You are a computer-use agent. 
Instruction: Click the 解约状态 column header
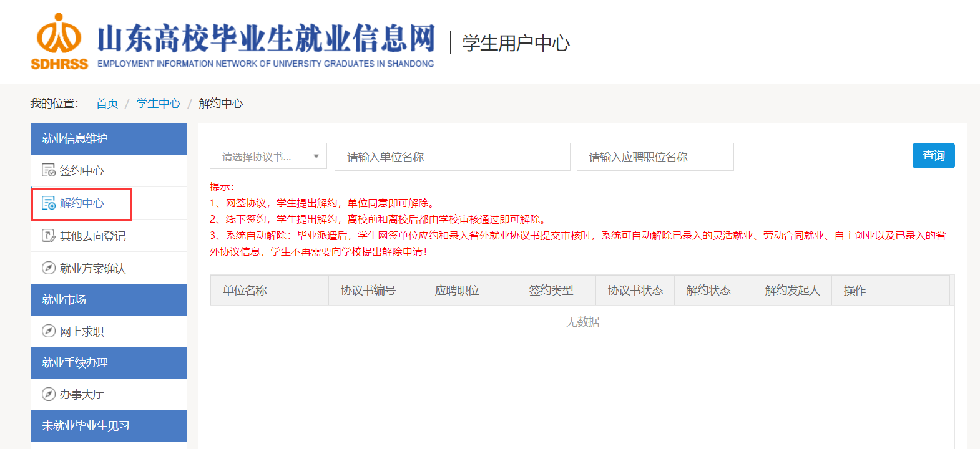click(x=708, y=291)
